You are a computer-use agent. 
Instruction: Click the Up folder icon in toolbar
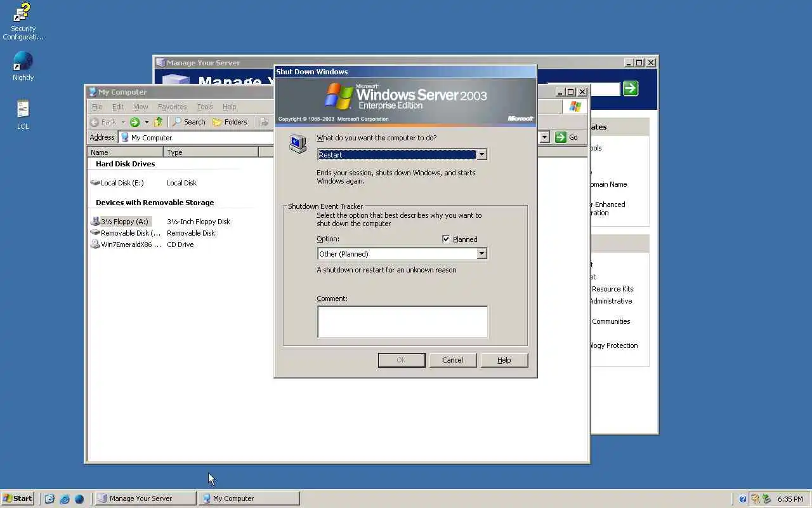point(159,122)
